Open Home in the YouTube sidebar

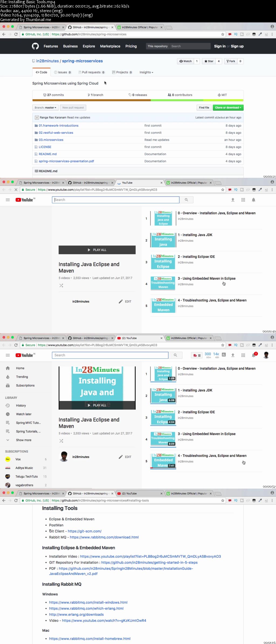click(x=20, y=368)
